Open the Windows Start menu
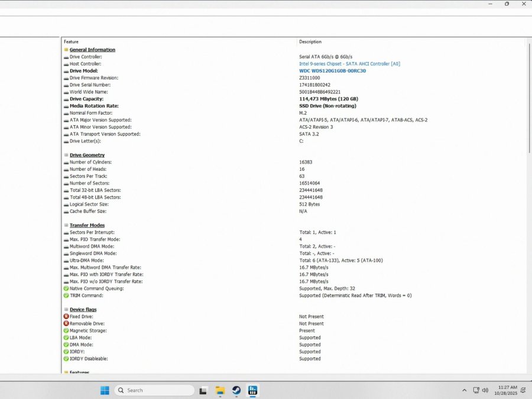 point(105,390)
